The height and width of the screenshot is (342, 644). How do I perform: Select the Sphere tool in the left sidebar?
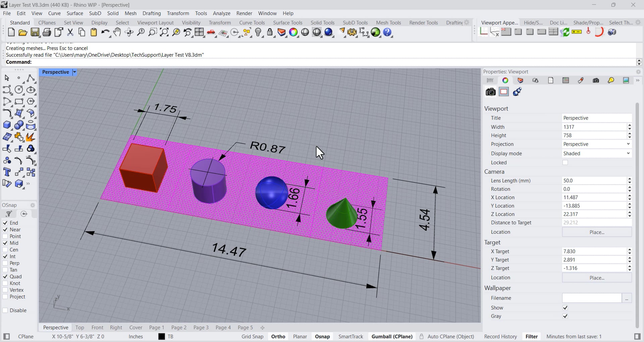19,124
